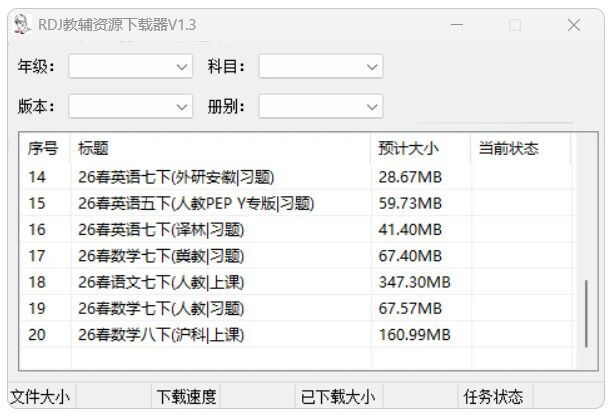Screen dimensions: 609x416
Task: Click serial number 20
Action: [37, 334]
